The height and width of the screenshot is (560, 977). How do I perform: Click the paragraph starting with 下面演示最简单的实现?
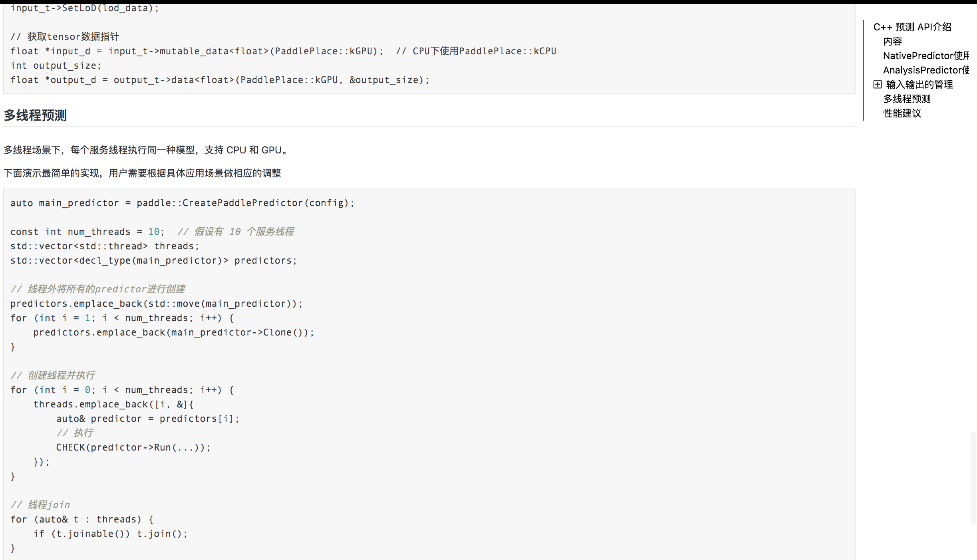click(142, 173)
